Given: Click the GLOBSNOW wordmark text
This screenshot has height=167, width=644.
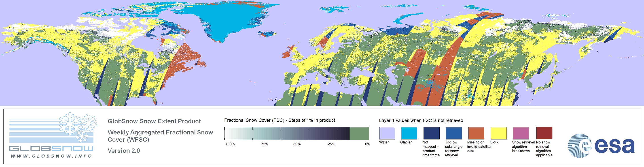Looking at the screenshot, I should [51, 148].
